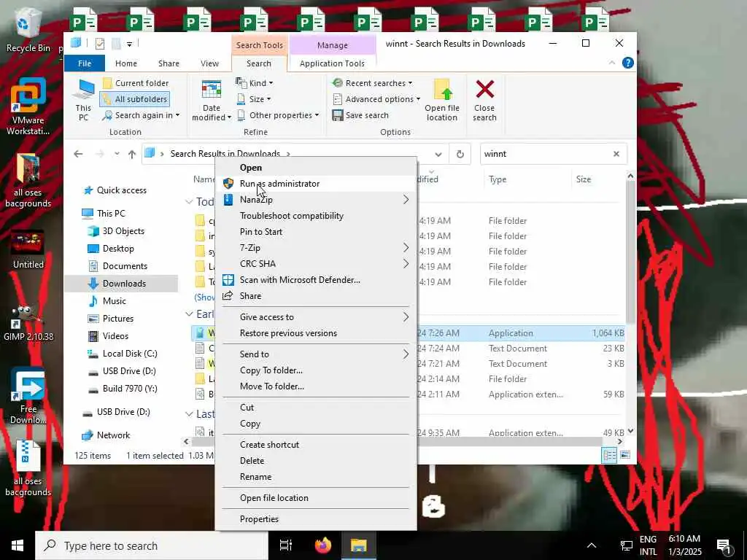The image size is (747, 560).
Task: Launch Firefox from taskbar
Action: click(322, 545)
